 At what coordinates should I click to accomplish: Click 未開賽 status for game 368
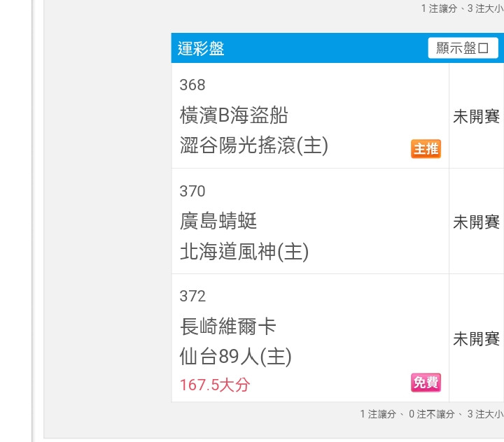476,117
